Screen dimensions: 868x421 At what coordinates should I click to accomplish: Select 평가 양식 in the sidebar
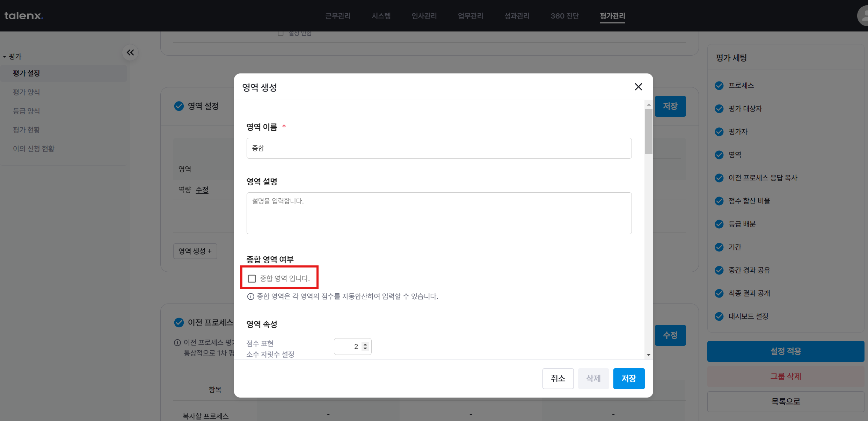27,92
